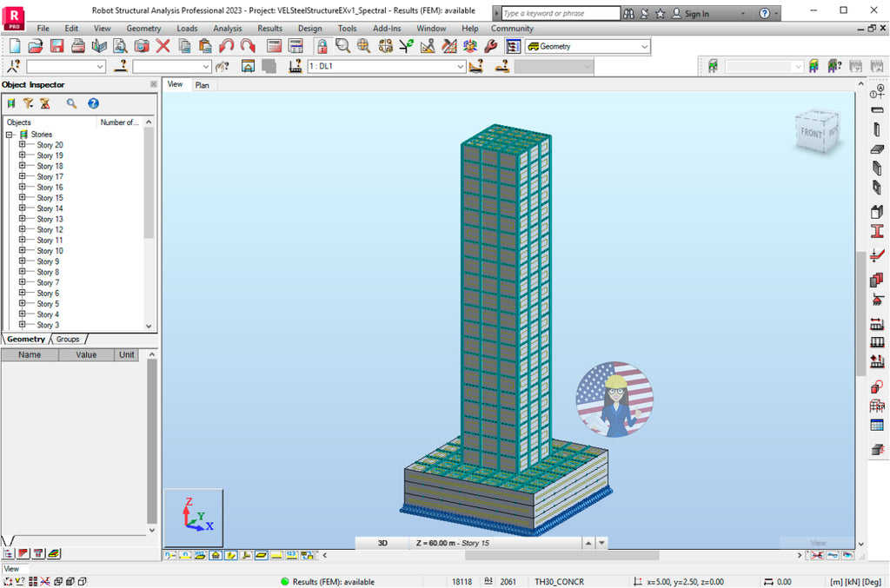Screen dimensions: 890x588
Task: Click the search magnifier in Object Inspector
Action: click(x=71, y=102)
